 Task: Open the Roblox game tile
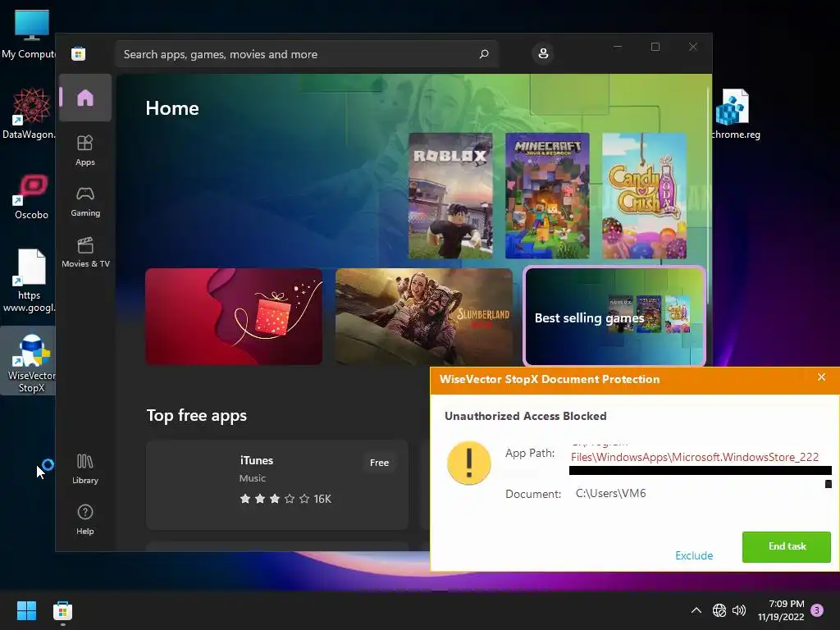450,196
